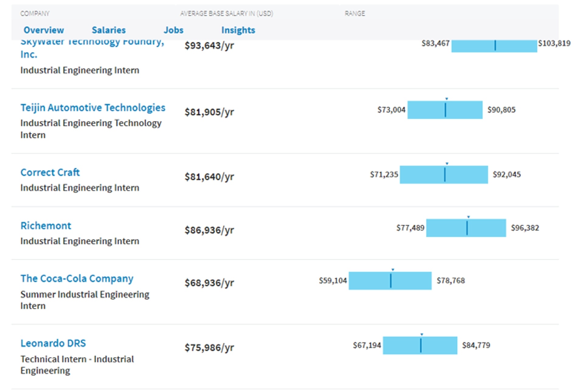The image size is (584, 392).
Task: Open the Richemont company page
Action: [x=46, y=225]
